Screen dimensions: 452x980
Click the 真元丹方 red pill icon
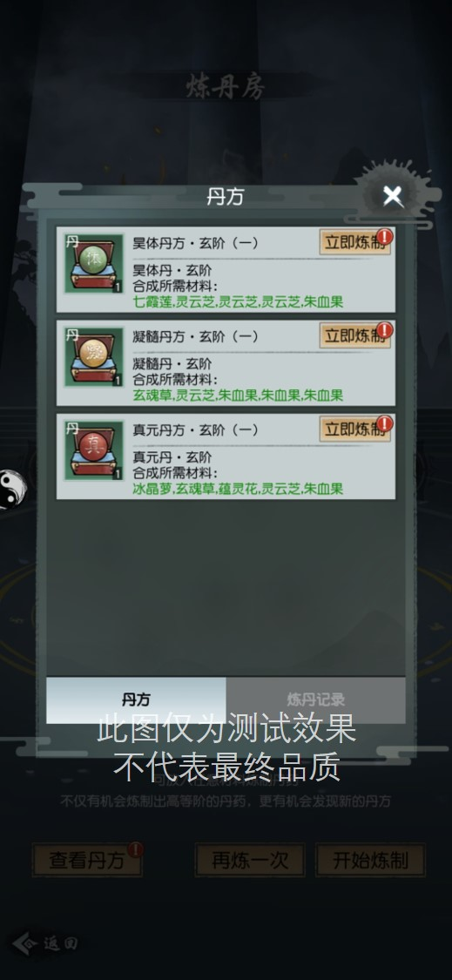coord(92,448)
